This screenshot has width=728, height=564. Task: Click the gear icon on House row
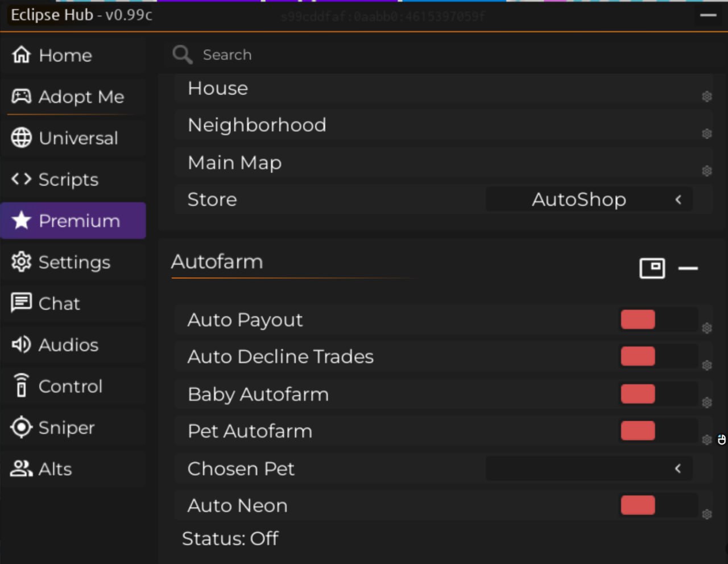(x=707, y=97)
